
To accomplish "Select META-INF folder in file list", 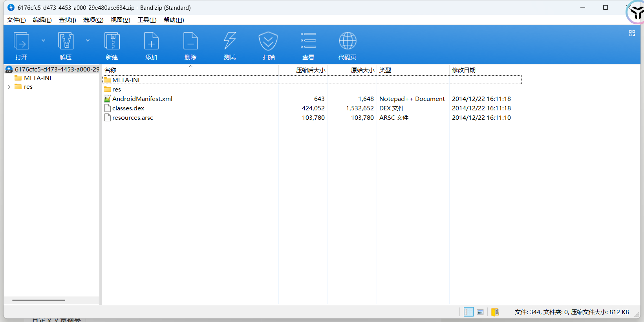I will pyautogui.click(x=312, y=80).
